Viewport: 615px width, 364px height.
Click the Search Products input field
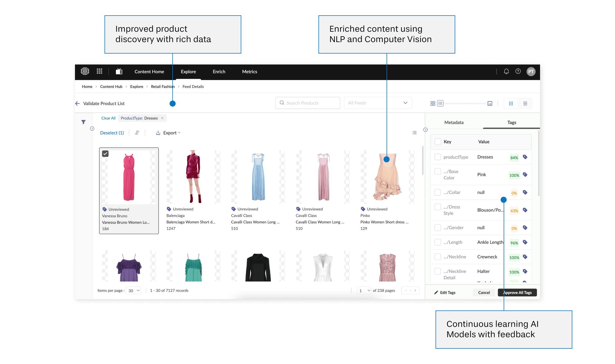click(x=308, y=103)
